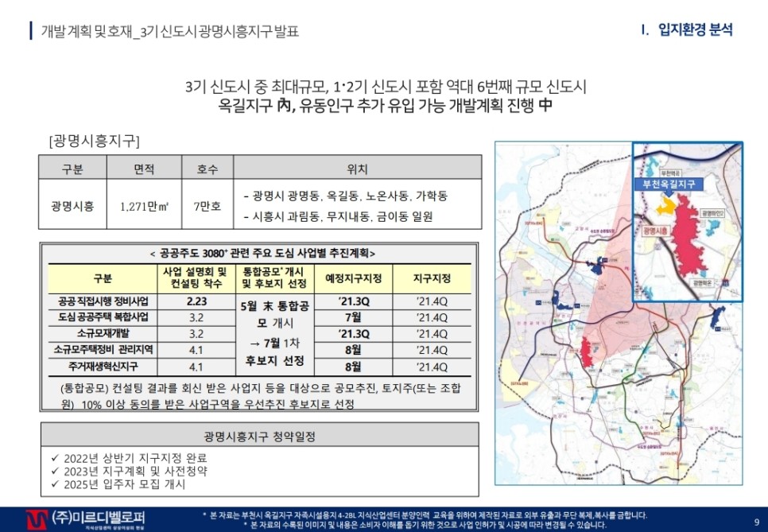768x532 pixels.
Task: Select the yellow 옥길지구 area in the inset map
Action: point(665,206)
